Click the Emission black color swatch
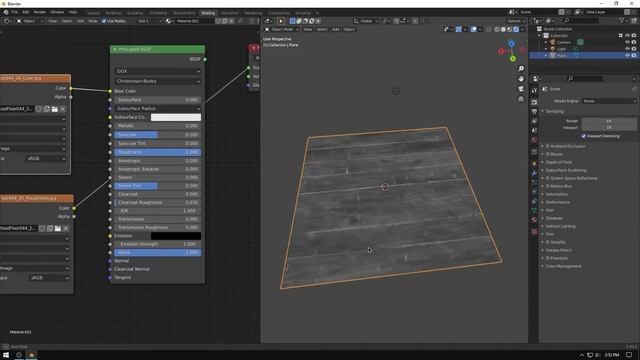640x360 pixels. 176,236
